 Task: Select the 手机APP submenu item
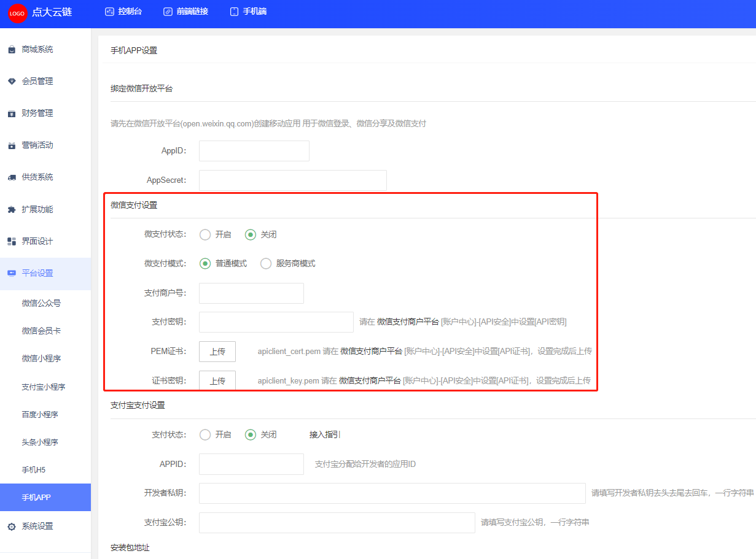(45, 498)
